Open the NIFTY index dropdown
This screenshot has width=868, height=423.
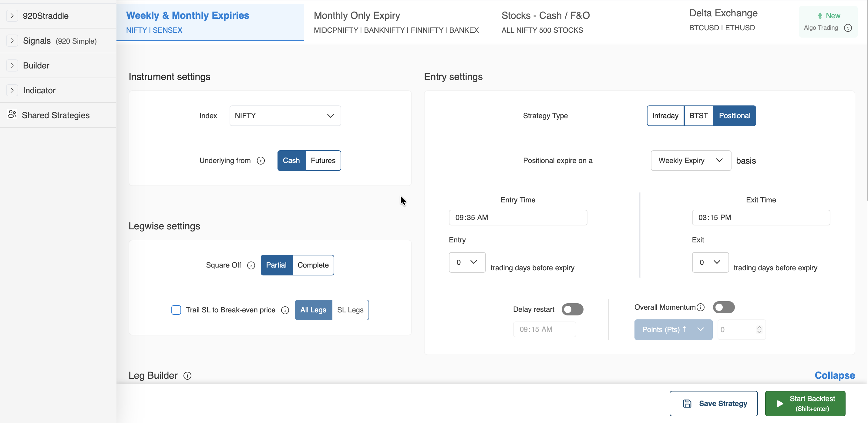[285, 116]
